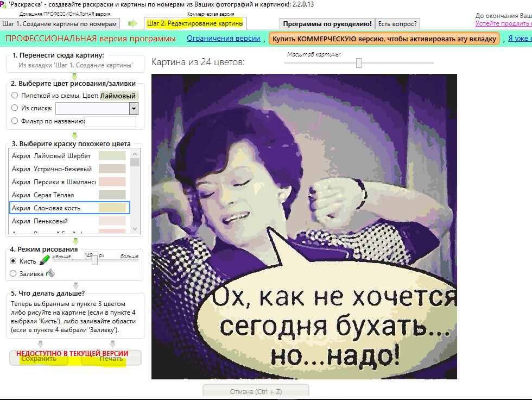Viewport: 532px width, 400px height.
Task: Click the paint list scroll up arrow
Action: 135,154
